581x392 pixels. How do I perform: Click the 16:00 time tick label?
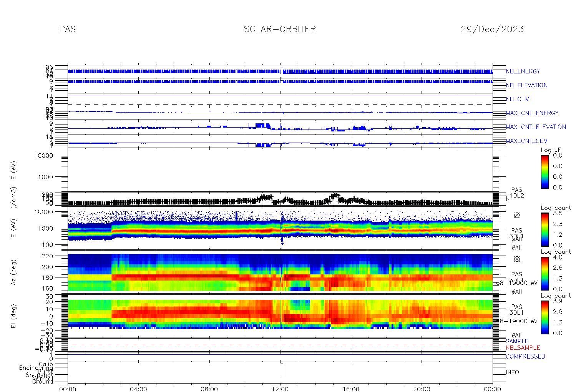pos(351,389)
